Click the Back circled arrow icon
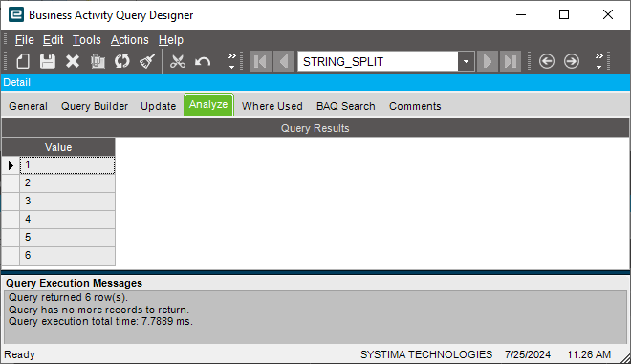 pyautogui.click(x=547, y=61)
